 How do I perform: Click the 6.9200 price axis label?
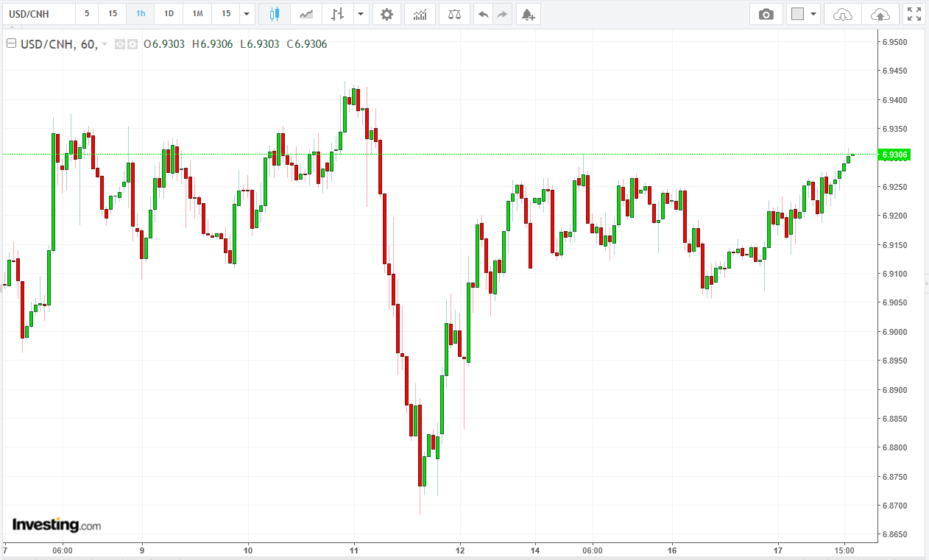[895, 216]
